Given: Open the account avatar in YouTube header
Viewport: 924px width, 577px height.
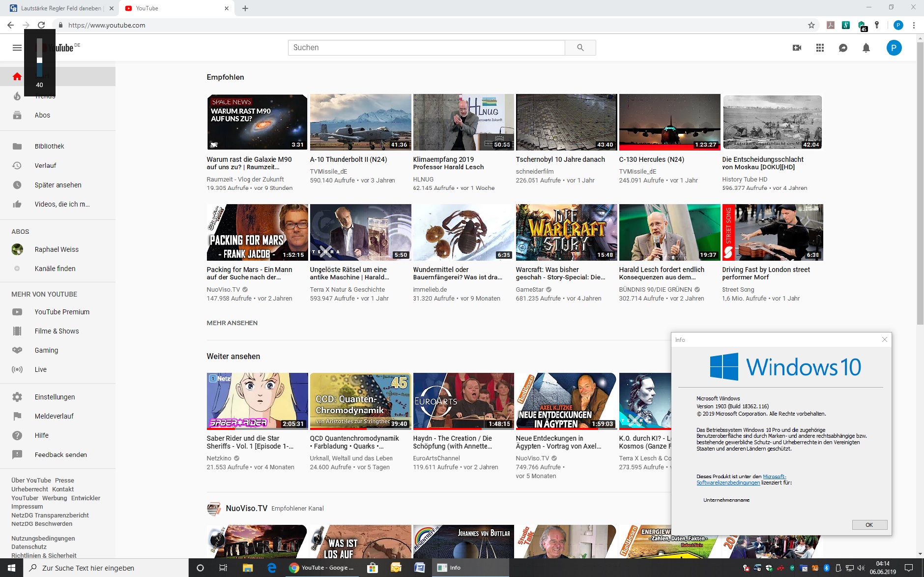Looking at the screenshot, I should [x=894, y=48].
